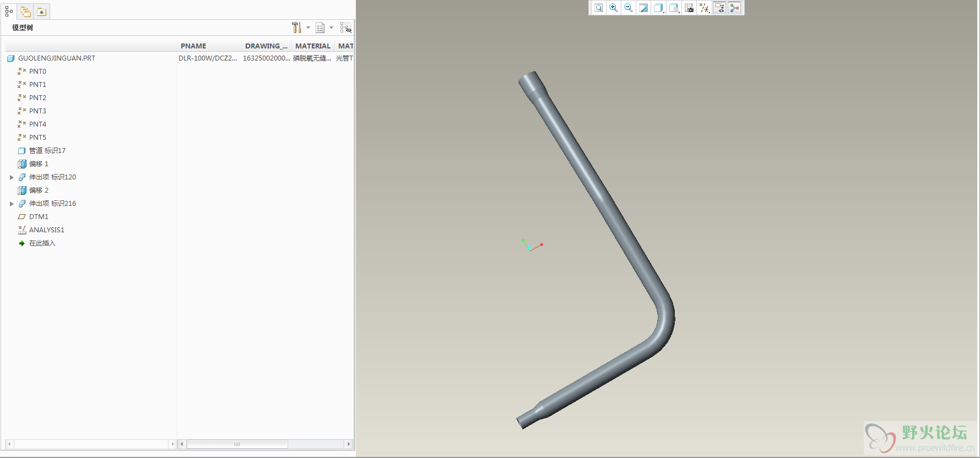Click the Refit zoom-to-fit icon

pyautogui.click(x=598, y=8)
